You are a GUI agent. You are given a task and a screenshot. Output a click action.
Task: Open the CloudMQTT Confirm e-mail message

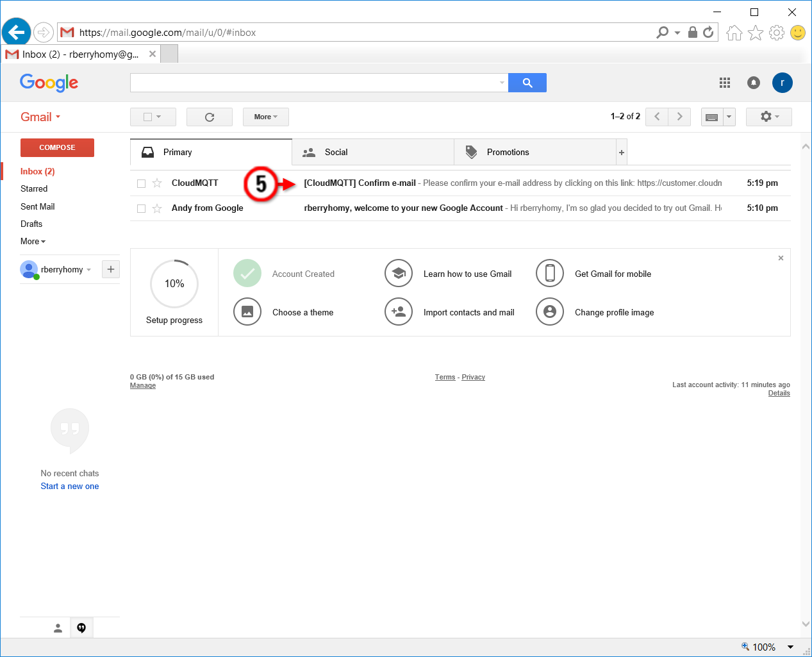[x=460, y=183]
